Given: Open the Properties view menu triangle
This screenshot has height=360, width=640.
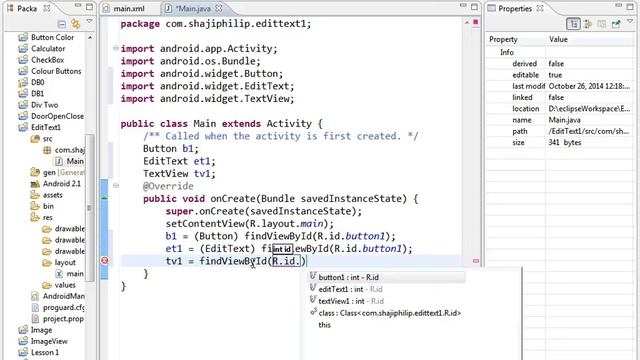Looking at the screenshot, I should point(630,21).
